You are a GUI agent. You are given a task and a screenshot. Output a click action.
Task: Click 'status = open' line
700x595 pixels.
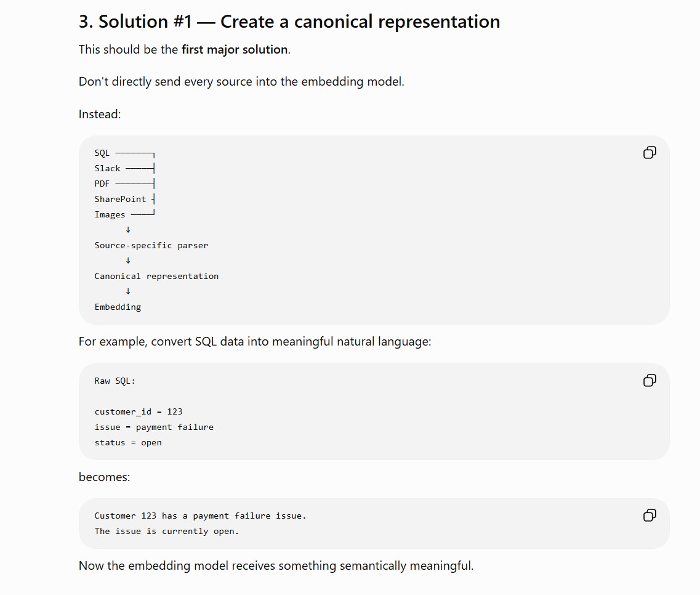(x=128, y=443)
